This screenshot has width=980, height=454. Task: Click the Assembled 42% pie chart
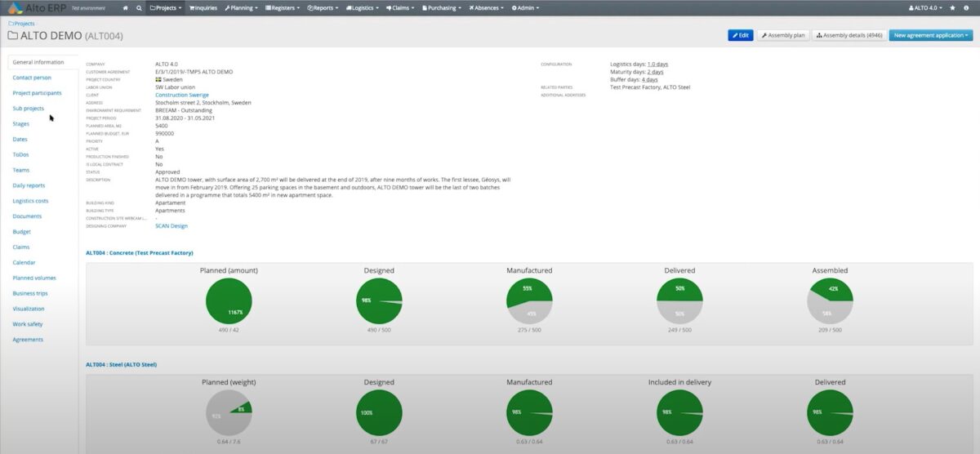click(830, 300)
